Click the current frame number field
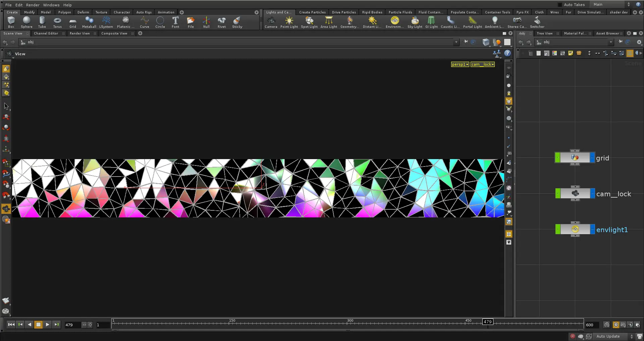The width and height of the screenshot is (644, 341). [73, 325]
